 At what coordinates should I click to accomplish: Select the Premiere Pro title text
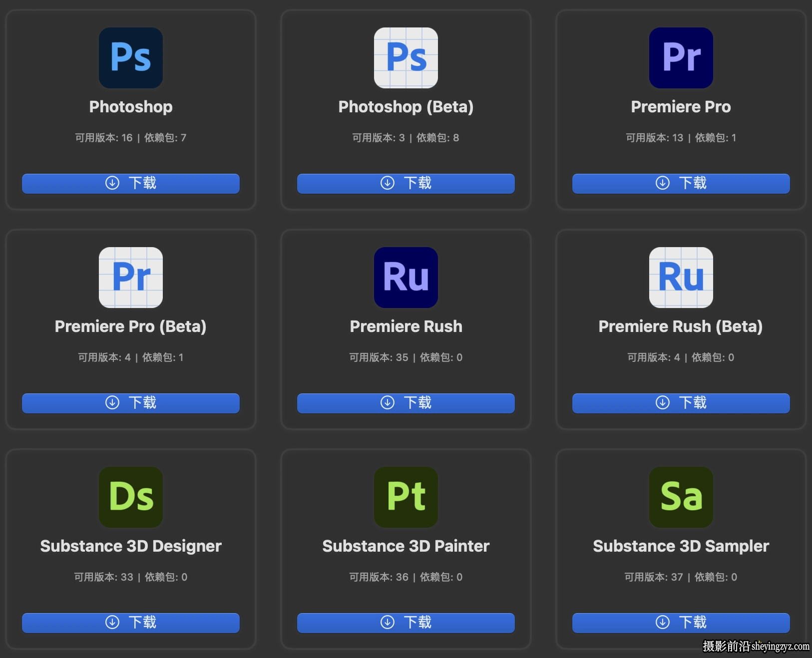point(681,107)
